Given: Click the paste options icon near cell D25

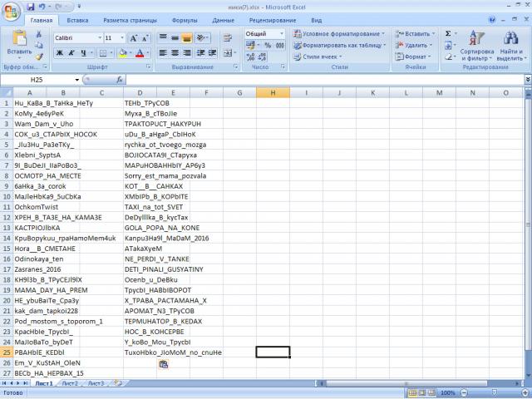Looking at the screenshot, I should click(164, 364).
